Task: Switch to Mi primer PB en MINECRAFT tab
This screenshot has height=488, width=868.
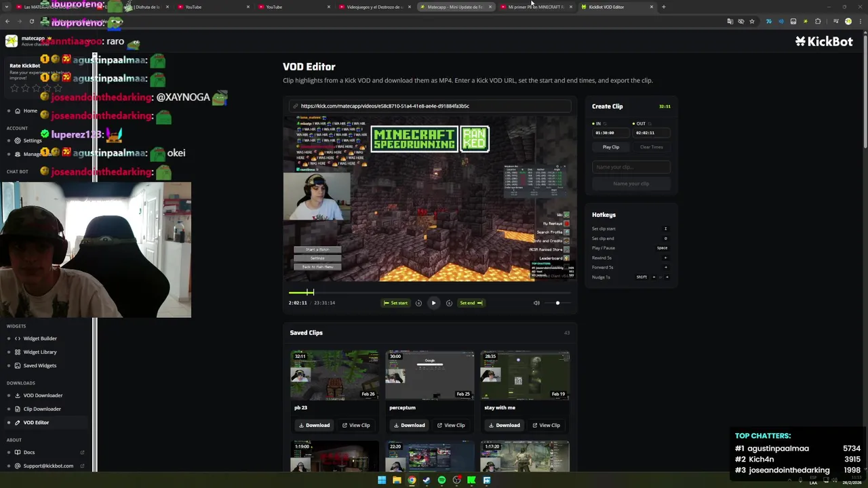Action: pos(536,7)
